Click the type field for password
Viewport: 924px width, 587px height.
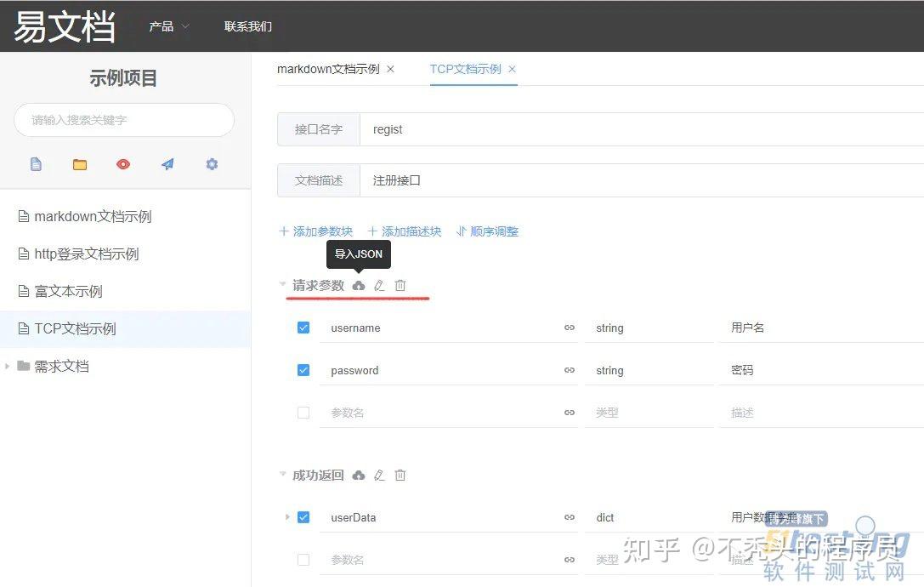(649, 370)
